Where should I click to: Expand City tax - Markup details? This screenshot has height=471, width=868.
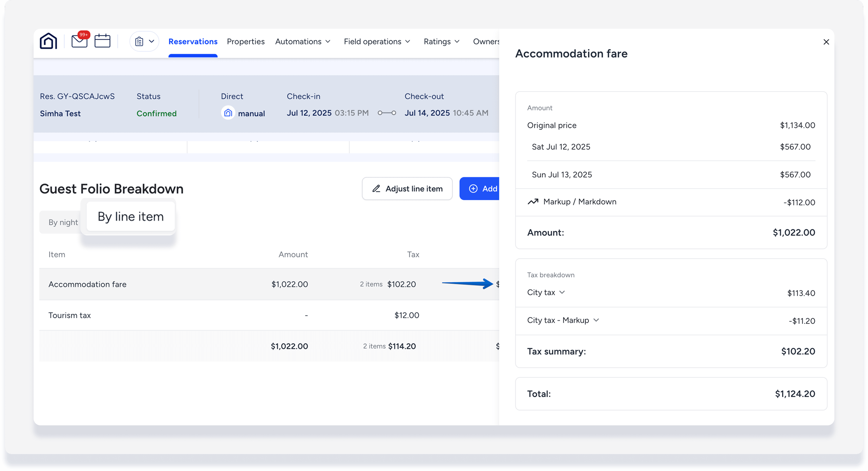pyautogui.click(x=596, y=320)
